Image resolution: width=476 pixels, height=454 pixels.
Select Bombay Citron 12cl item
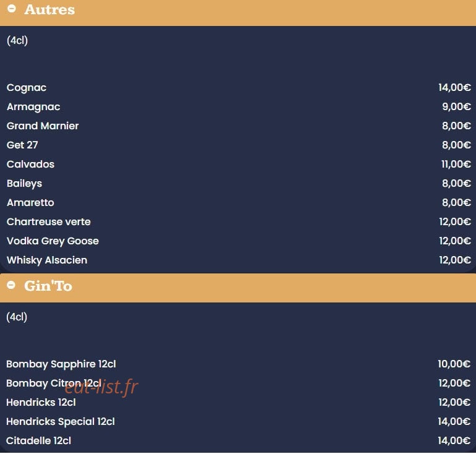(54, 383)
